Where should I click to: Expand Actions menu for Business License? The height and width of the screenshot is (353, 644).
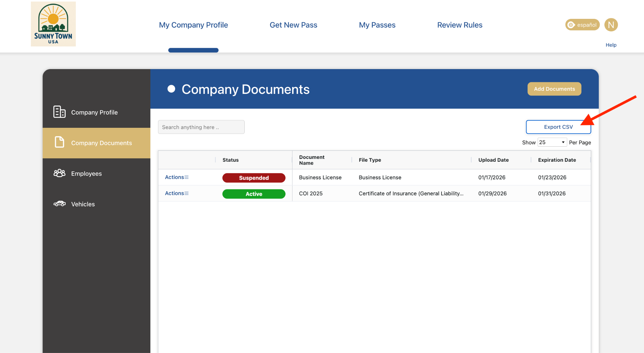coord(177,177)
